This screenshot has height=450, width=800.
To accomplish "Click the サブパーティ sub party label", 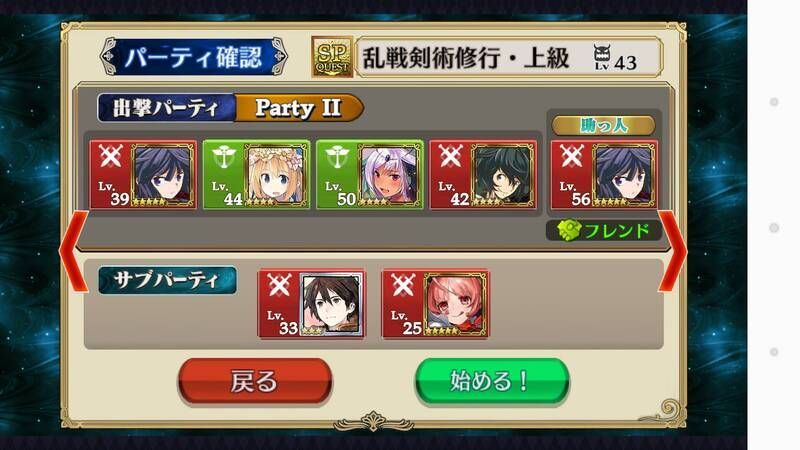I will click(167, 280).
